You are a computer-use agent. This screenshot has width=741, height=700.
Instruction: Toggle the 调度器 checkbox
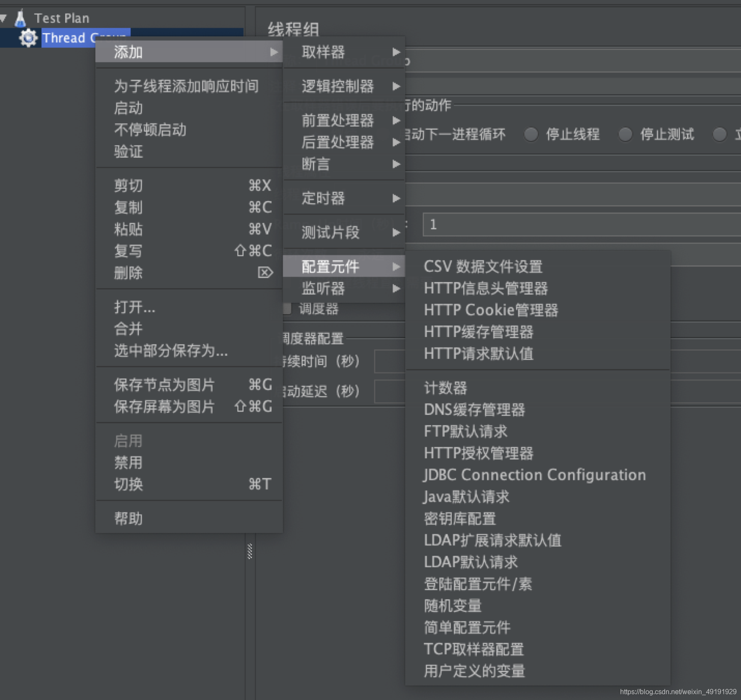(x=287, y=309)
